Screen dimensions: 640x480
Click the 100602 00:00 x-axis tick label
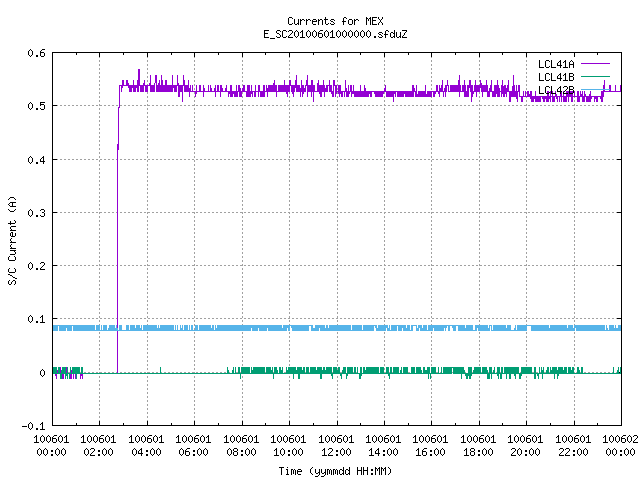click(x=620, y=446)
